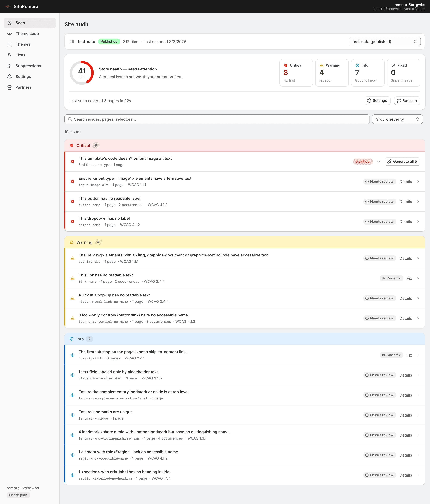Click chevron on icon-only-control-no-name row
Screen dimensions: 430x504
pyautogui.click(x=418, y=318)
